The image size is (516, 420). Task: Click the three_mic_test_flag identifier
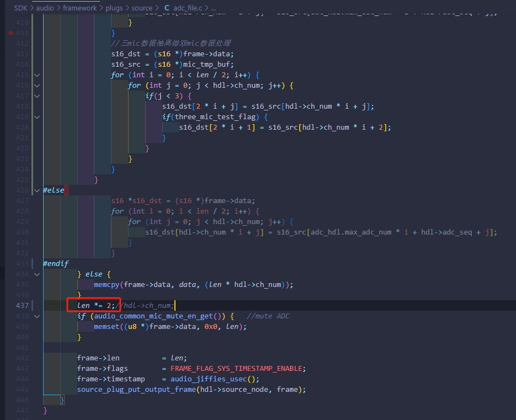coord(215,117)
